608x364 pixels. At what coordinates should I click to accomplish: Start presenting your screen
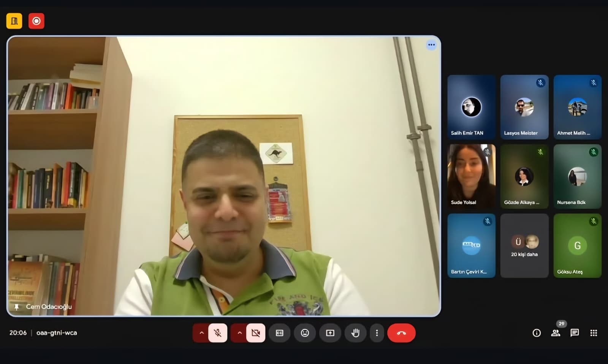[x=330, y=333]
